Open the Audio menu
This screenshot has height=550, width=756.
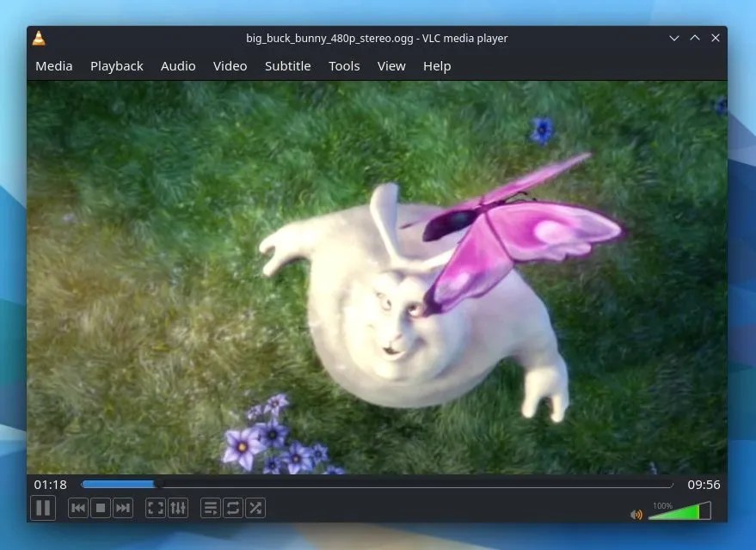(x=178, y=66)
